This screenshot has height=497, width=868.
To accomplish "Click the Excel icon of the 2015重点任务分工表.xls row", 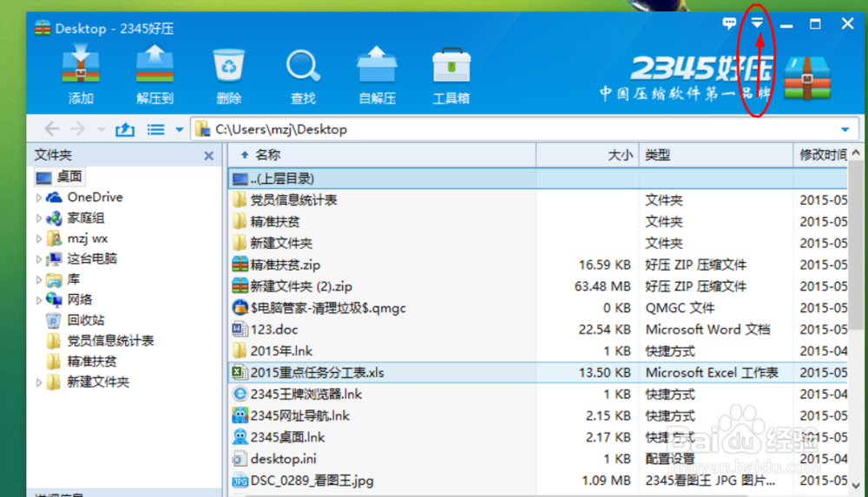I will (x=240, y=372).
